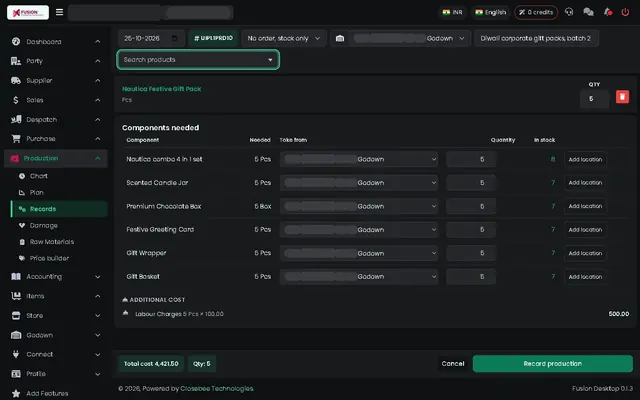Click the Profile sidebar icon
640x400 pixels.
(16, 374)
